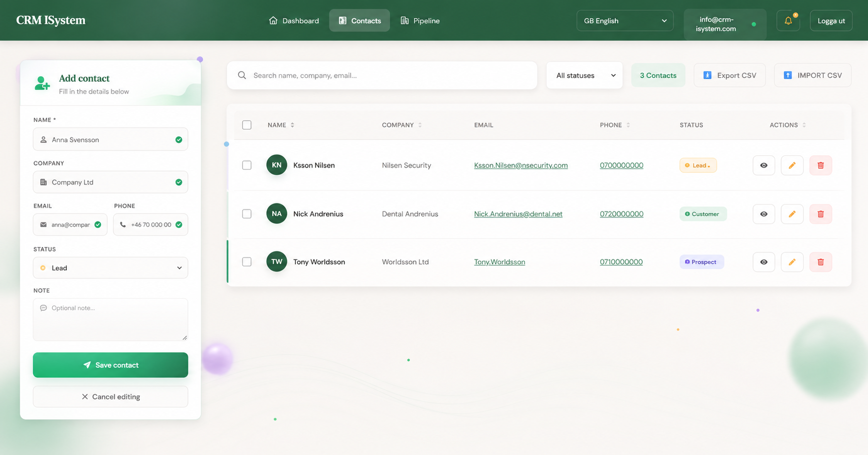868x455 pixels.
Task: Click the TW avatar circle
Action: point(277,262)
